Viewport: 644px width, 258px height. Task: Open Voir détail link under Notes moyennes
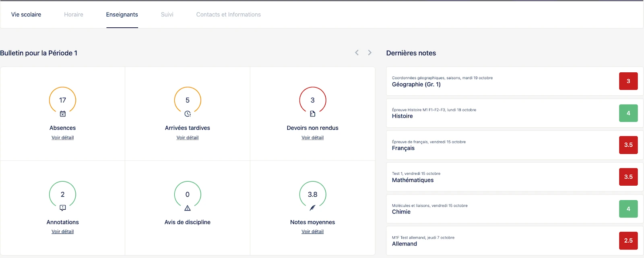tap(313, 231)
